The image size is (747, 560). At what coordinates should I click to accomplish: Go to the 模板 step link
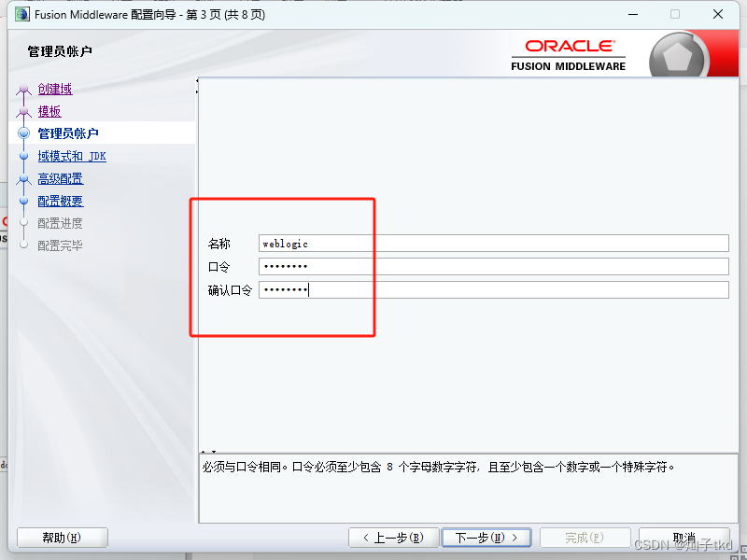click(49, 111)
